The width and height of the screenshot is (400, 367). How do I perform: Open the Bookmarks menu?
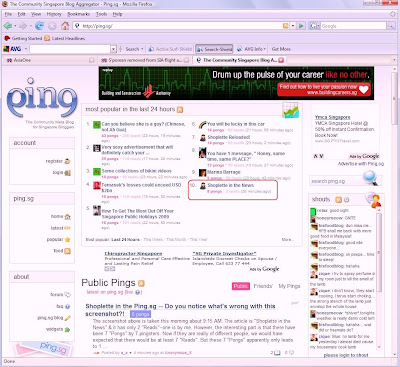coord(79,14)
